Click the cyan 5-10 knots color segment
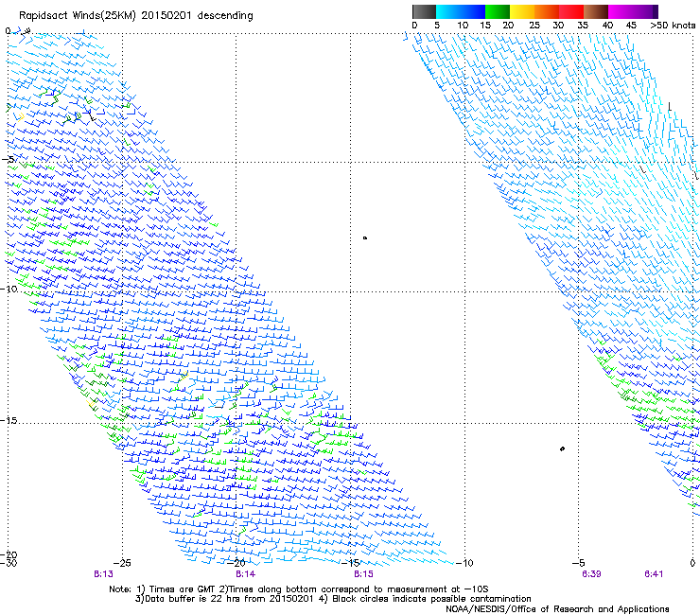Viewport: 700px width, 615px height. click(x=448, y=11)
